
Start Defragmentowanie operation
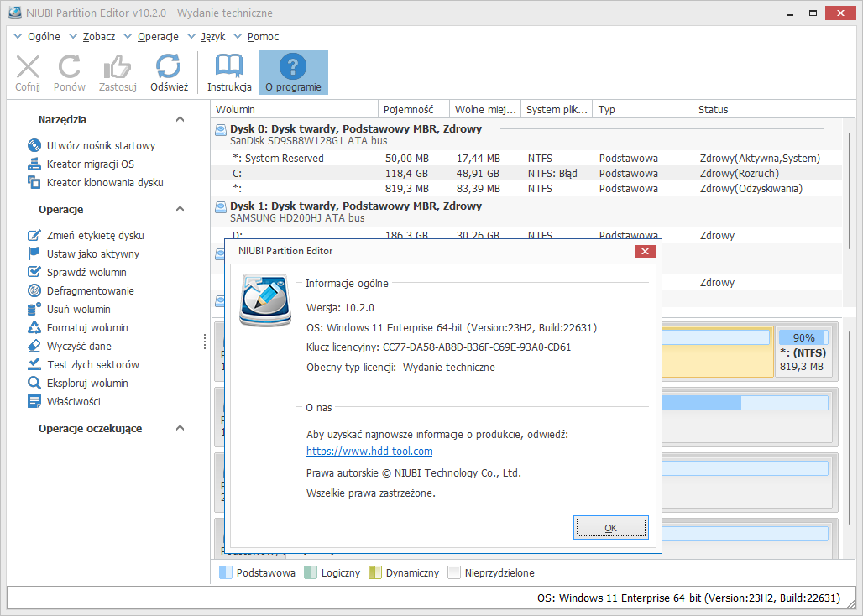[81, 291]
